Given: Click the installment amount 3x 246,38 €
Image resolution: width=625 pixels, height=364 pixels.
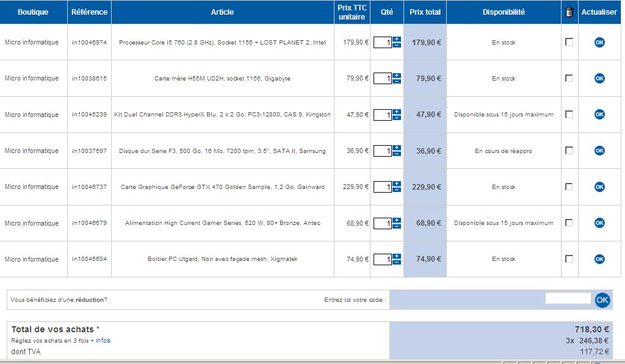Looking at the screenshot, I should click(x=587, y=340).
